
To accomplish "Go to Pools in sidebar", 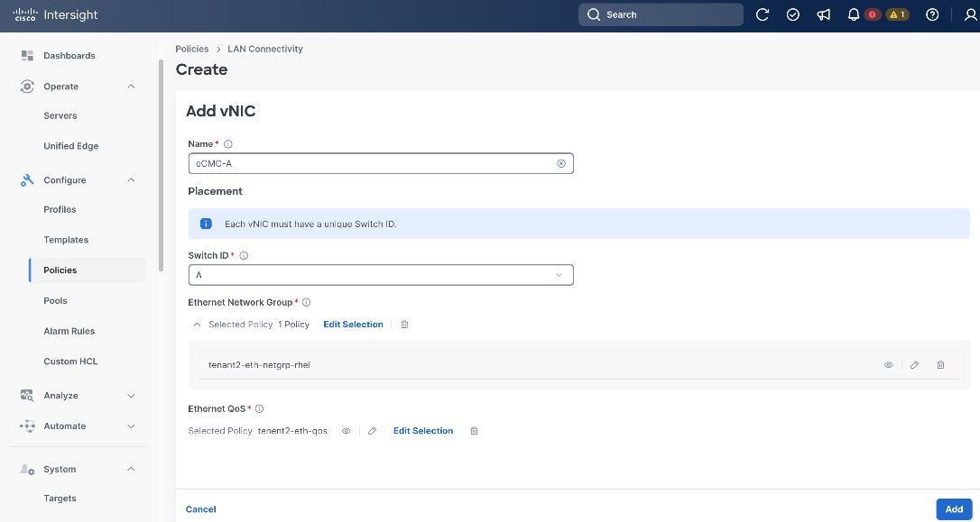I will point(56,301).
